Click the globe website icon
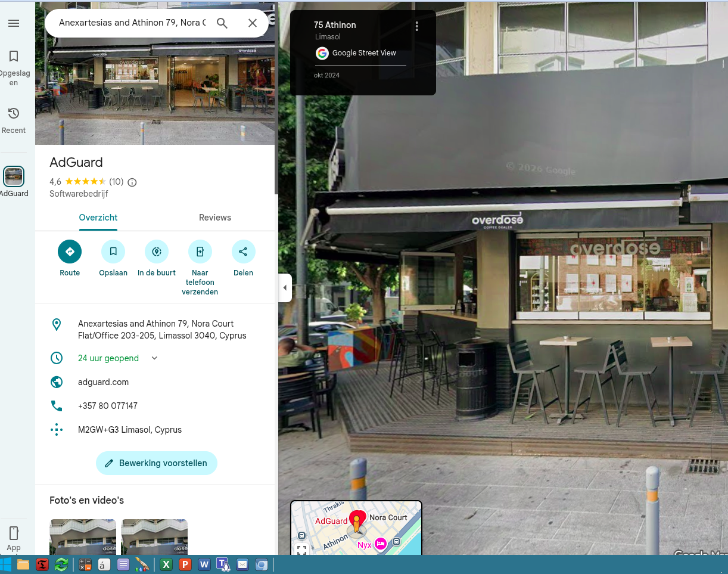This screenshot has height=574, width=728. tap(57, 382)
